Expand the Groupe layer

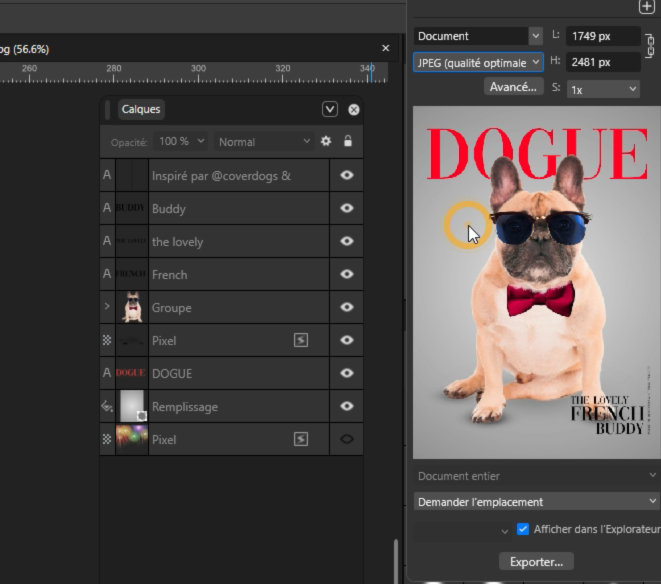pos(107,307)
